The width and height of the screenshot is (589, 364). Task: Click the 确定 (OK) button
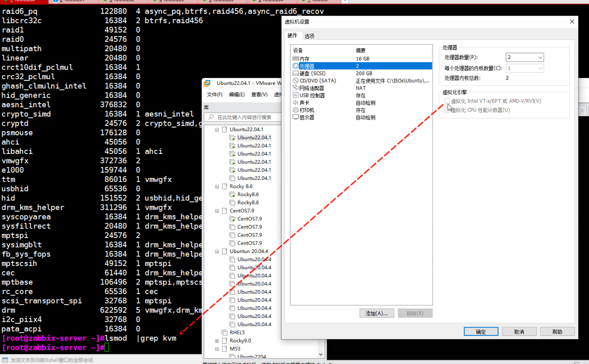pos(481,332)
